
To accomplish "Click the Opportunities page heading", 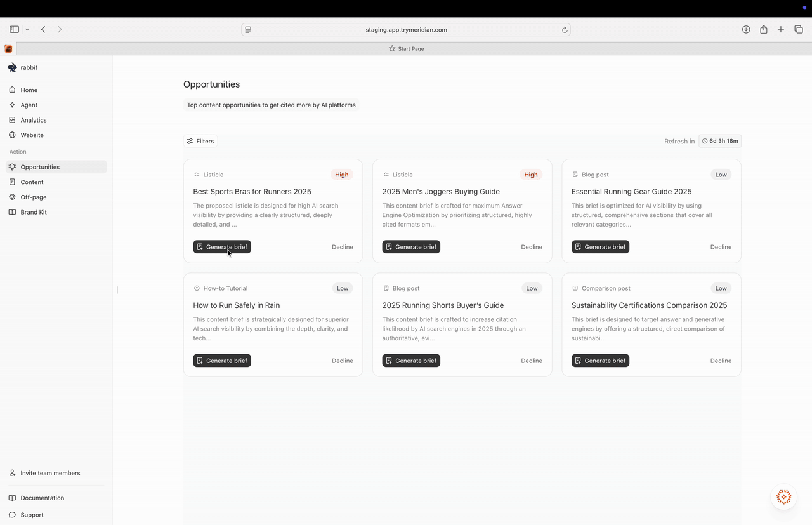I will point(211,84).
